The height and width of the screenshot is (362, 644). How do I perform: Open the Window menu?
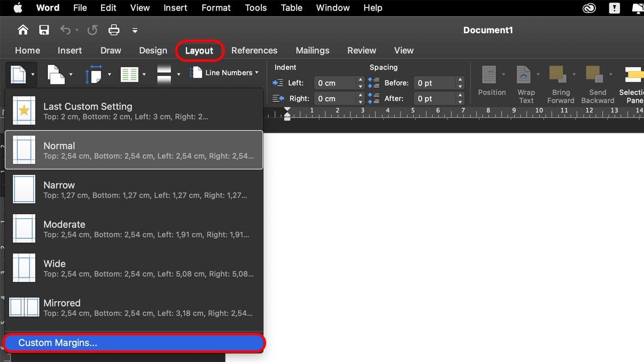tap(333, 8)
